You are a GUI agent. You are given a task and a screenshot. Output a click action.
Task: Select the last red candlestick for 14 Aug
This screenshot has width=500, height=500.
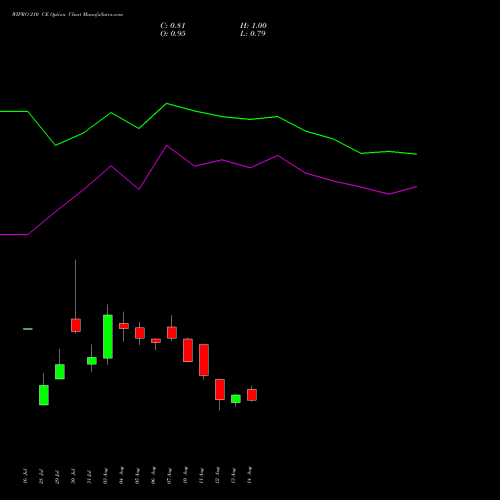click(252, 395)
